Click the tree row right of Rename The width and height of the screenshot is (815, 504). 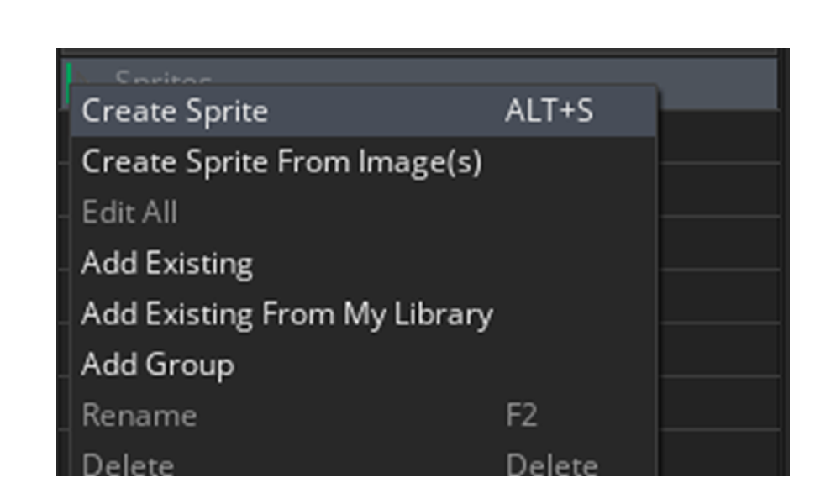coord(718,403)
